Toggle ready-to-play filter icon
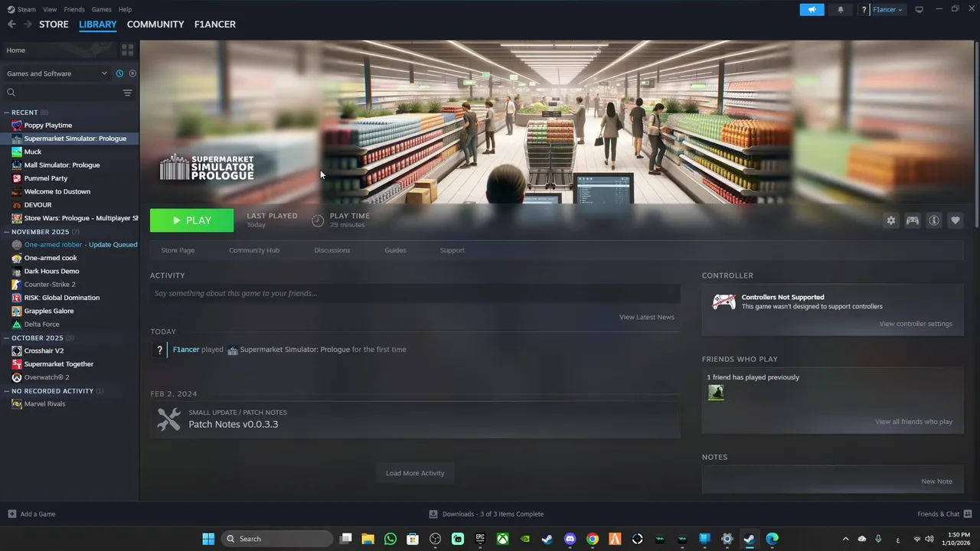 coord(132,73)
